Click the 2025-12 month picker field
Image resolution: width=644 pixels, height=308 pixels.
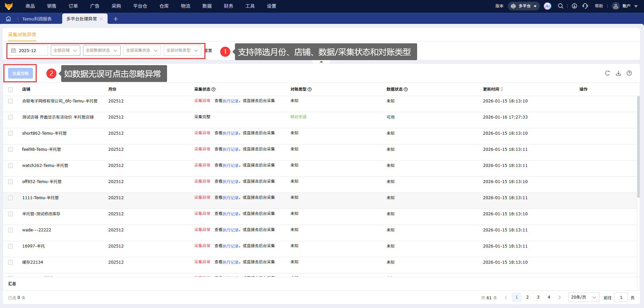coord(28,50)
